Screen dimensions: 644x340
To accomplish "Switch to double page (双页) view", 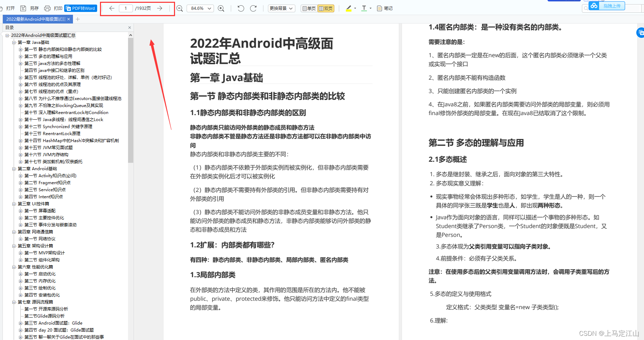I will pos(326,8).
